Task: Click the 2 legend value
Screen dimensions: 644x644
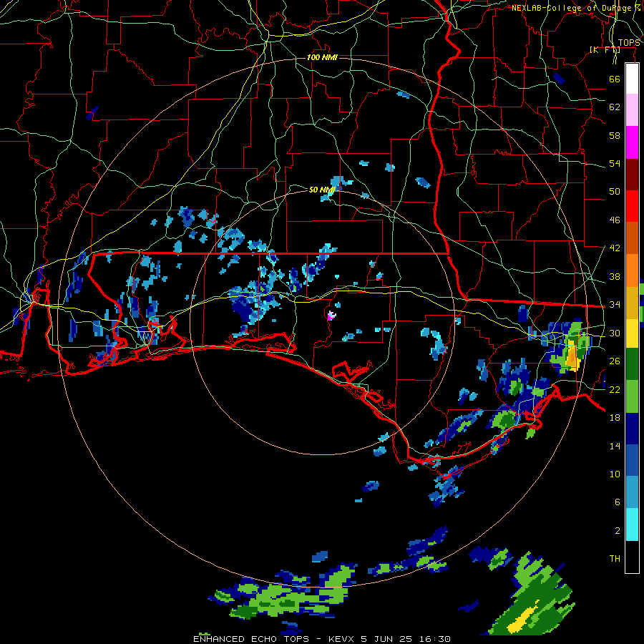Action: tap(617, 531)
